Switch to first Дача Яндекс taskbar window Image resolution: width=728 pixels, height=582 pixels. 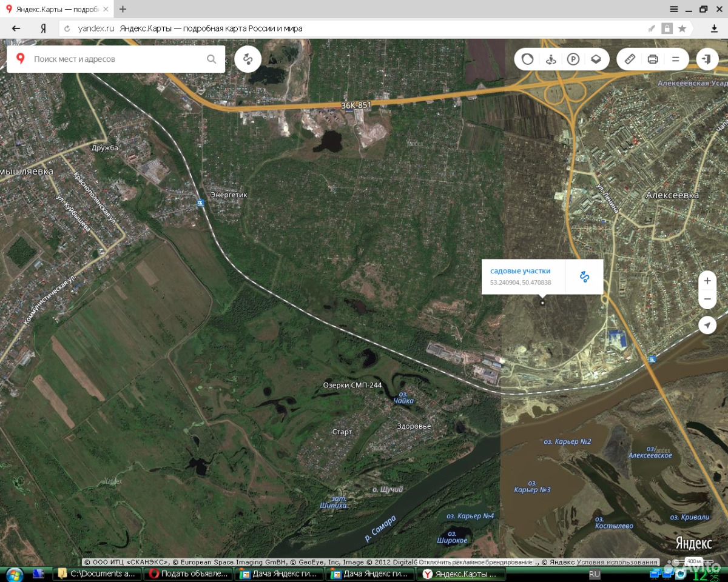point(280,574)
